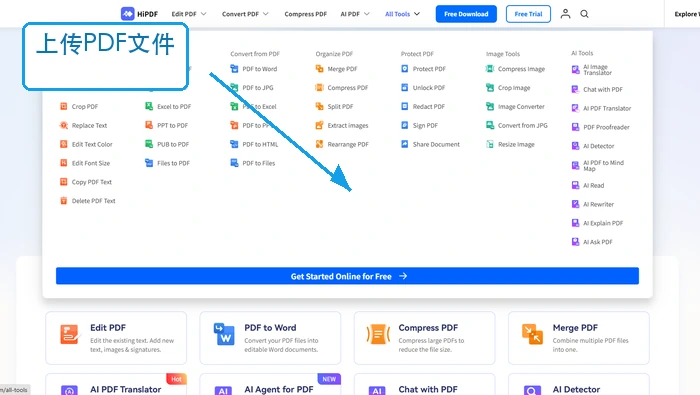The image size is (700, 395).
Task: Open the Compress PDF card
Action: click(x=425, y=338)
